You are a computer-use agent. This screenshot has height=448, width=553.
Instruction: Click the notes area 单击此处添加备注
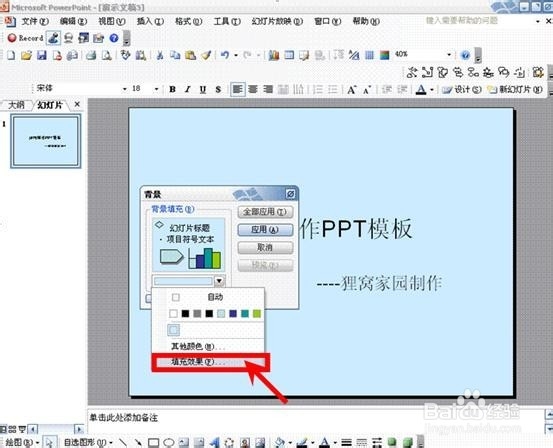[x=123, y=418]
